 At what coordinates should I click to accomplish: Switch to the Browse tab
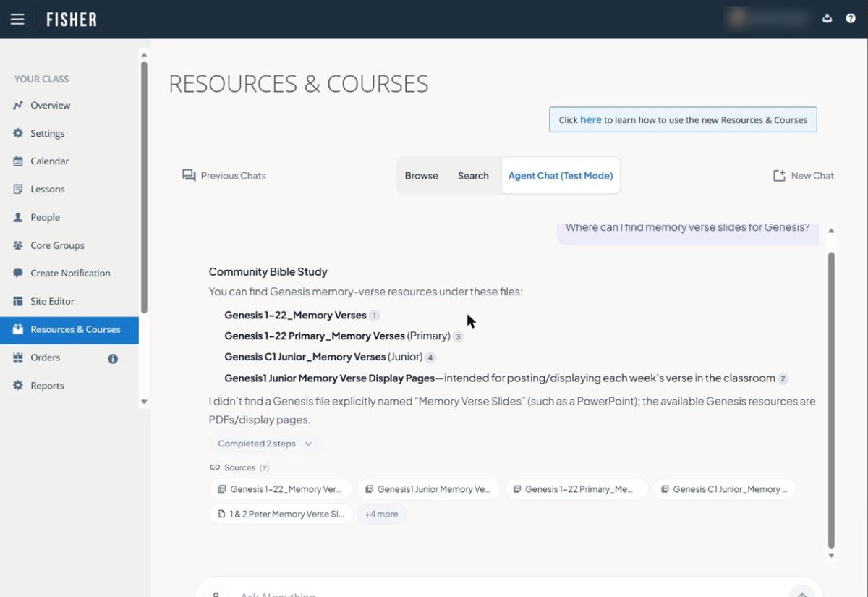(x=422, y=176)
